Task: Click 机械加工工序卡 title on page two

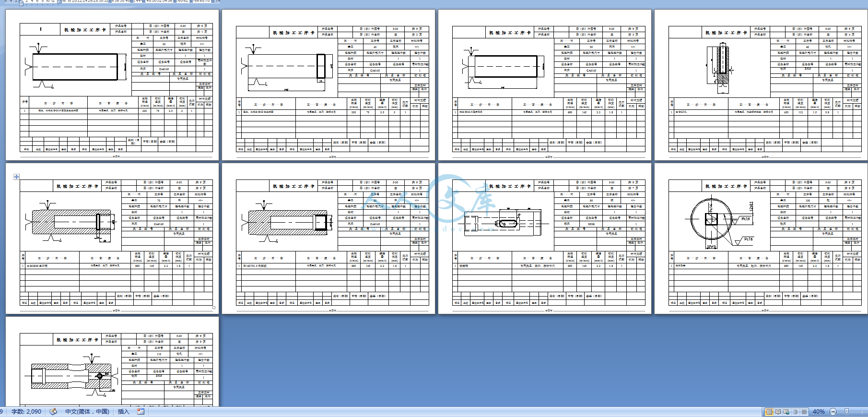Action: click(x=293, y=33)
